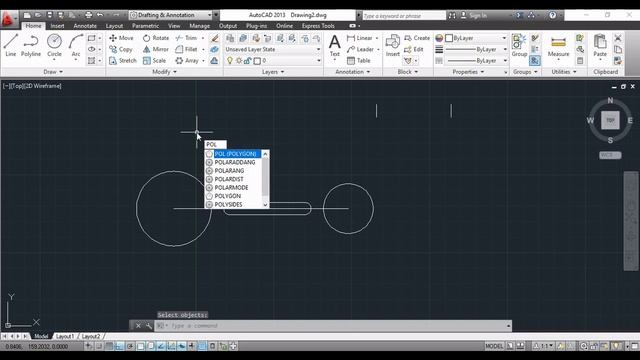Toggle MODEL space button in status bar
This screenshot has width=640, height=360.
coord(494,346)
